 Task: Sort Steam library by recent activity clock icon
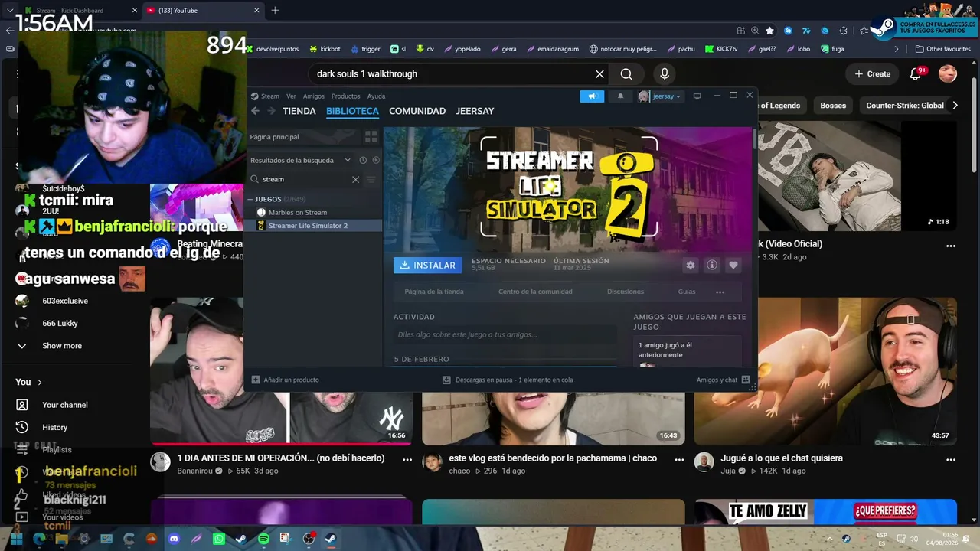click(363, 160)
